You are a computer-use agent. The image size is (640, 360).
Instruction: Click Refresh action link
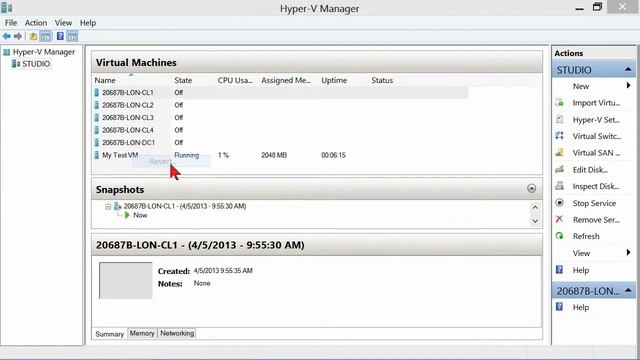(x=586, y=236)
